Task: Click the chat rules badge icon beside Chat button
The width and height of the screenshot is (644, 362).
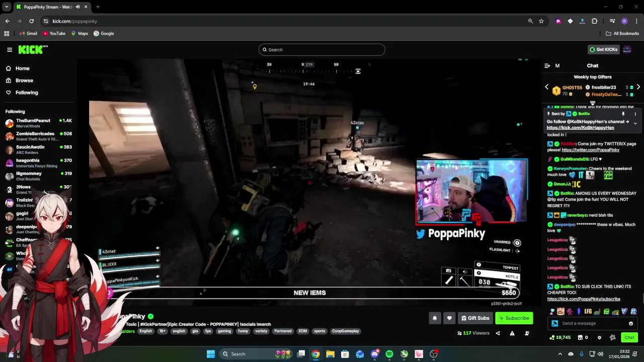Action: pos(612,337)
